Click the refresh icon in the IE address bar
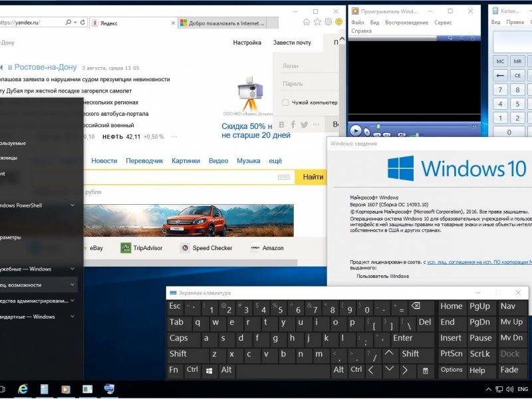The width and height of the screenshot is (532, 399). click(x=82, y=23)
